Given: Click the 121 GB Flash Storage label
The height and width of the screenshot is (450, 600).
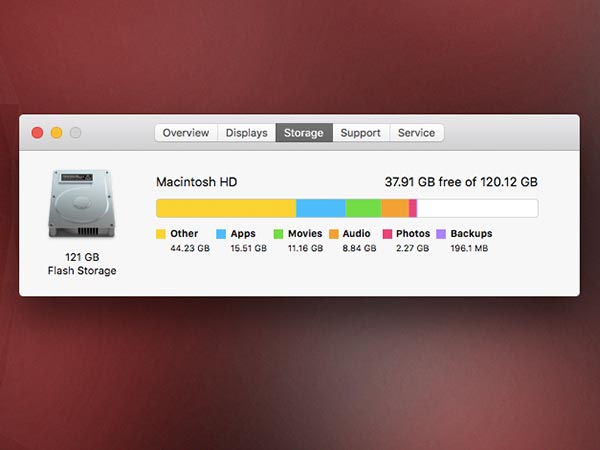Looking at the screenshot, I should point(82,264).
